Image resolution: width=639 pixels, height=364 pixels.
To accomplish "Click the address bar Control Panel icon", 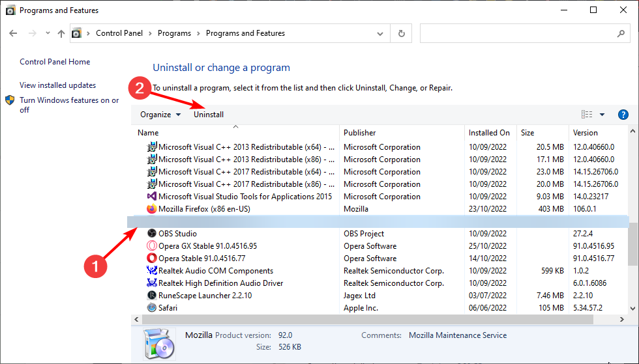I will click(77, 33).
